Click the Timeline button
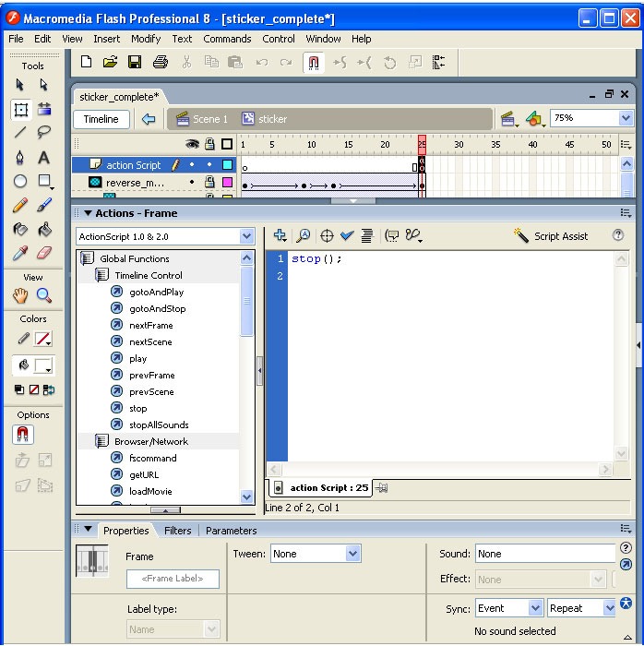 pyautogui.click(x=101, y=119)
